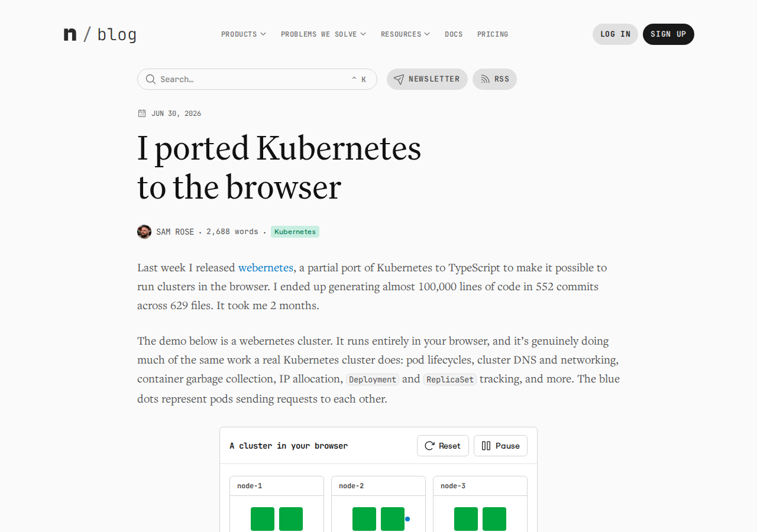Open the Problems We Solve dropdown

[x=323, y=34]
